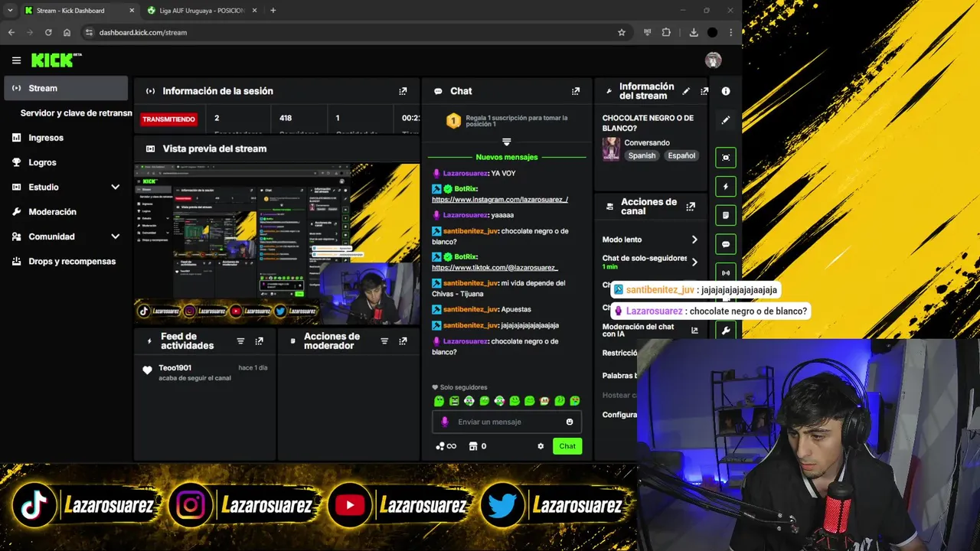Send message with green Chat button
Screen dimensions: 980x551
click(567, 446)
